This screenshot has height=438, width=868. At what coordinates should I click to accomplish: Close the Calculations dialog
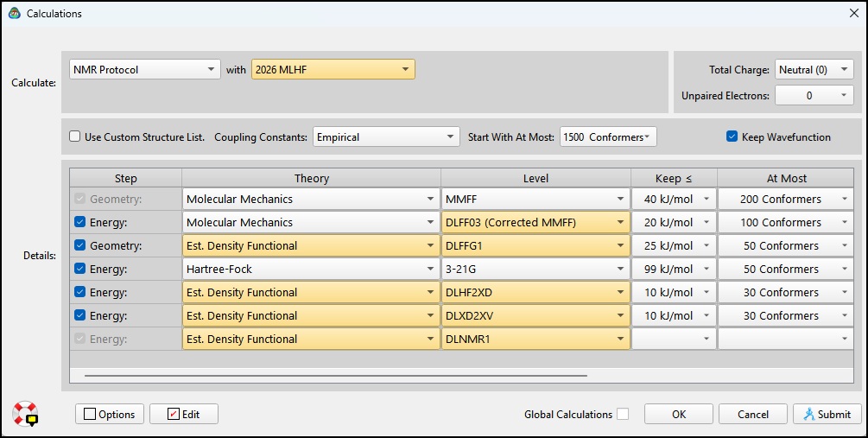tap(854, 13)
